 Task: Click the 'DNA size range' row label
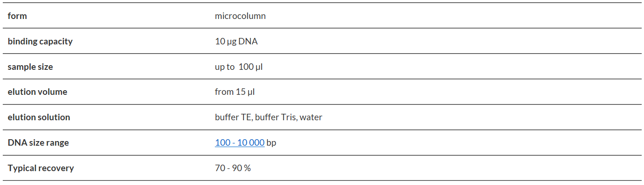38,143
